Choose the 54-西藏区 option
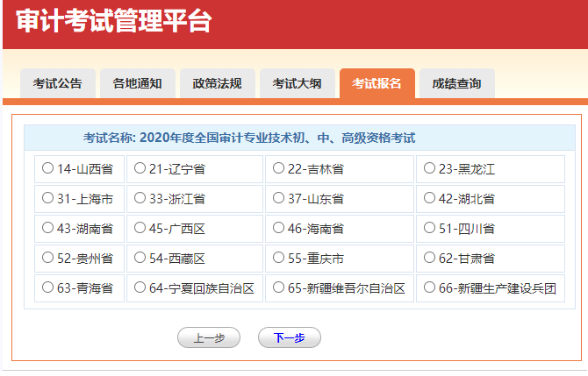 pos(140,258)
